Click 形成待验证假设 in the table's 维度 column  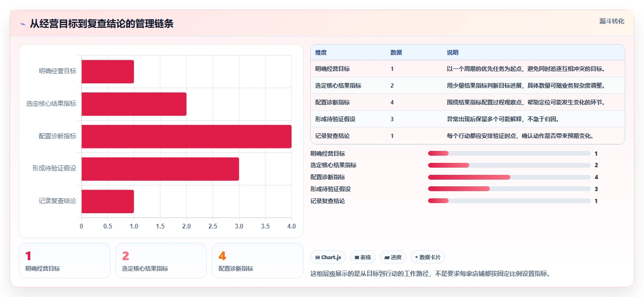[x=336, y=119]
